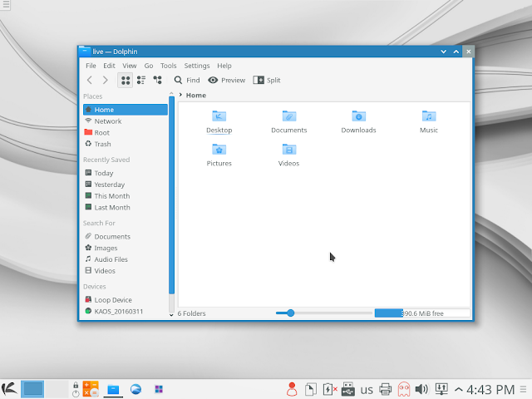Image resolution: width=532 pixels, height=399 pixels.
Task: Switch to the second virtual desktop
Action: (57, 389)
